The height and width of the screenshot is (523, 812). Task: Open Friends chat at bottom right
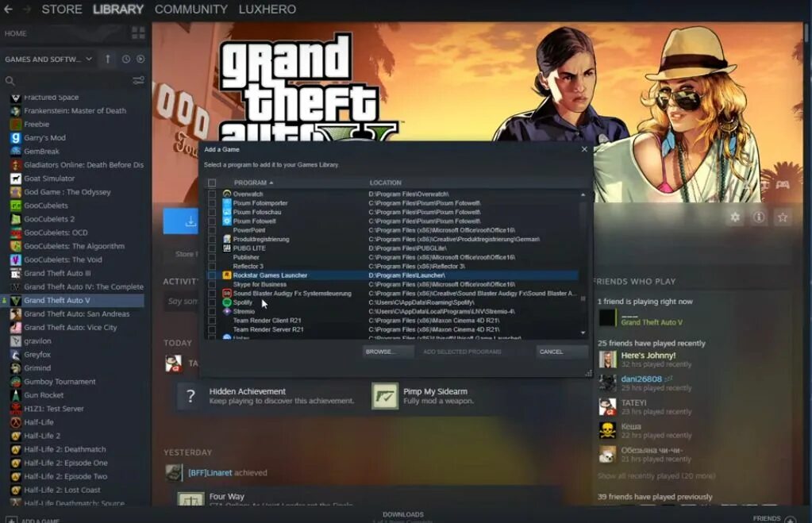[x=774, y=518]
